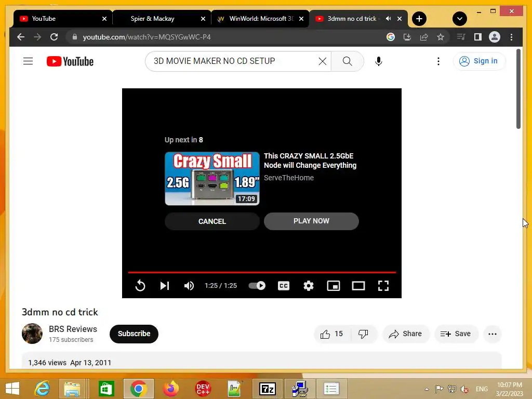Screen dimensions: 532x399
Task: Click the address bar URL
Action: [x=147, y=37]
